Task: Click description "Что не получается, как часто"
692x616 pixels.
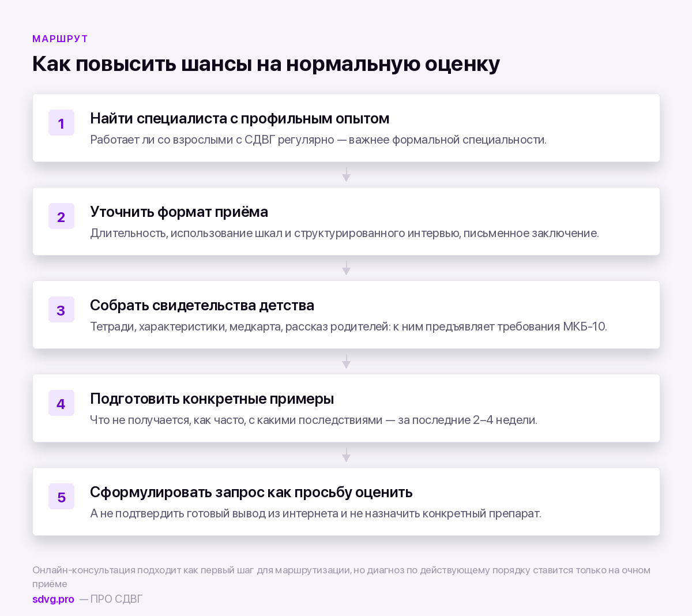Action: tap(166, 420)
